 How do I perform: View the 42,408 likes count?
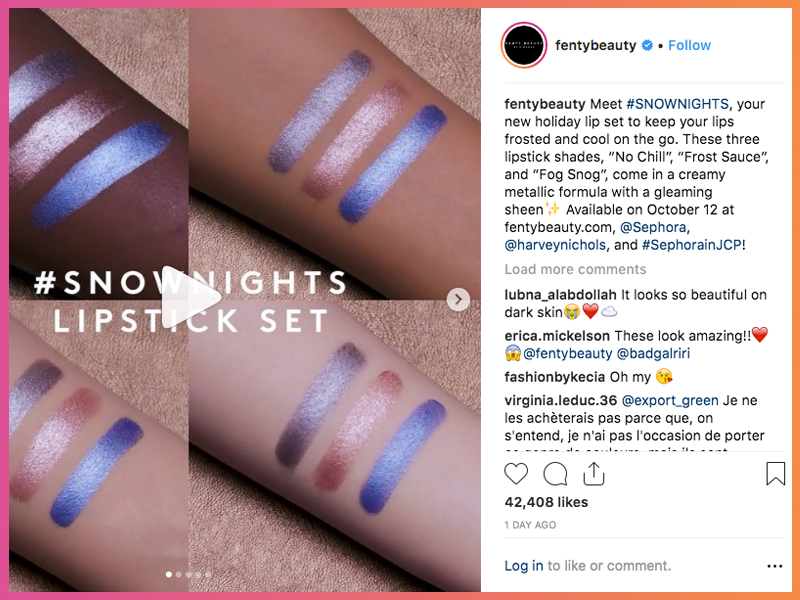(x=546, y=502)
